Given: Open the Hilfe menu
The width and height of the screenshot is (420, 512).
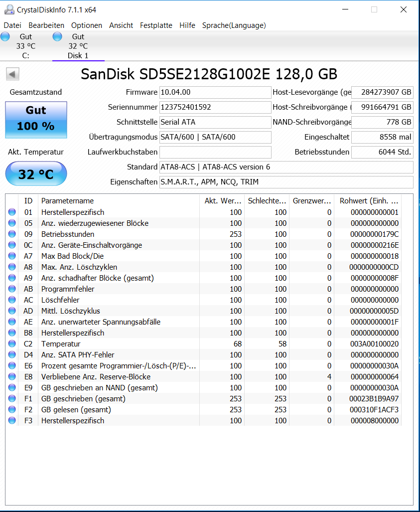Looking at the screenshot, I should (x=187, y=25).
